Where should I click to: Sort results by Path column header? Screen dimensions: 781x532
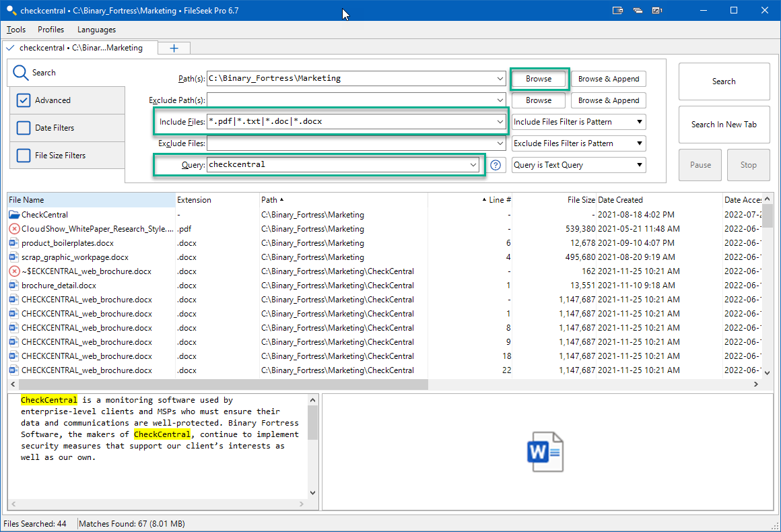click(x=343, y=200)
